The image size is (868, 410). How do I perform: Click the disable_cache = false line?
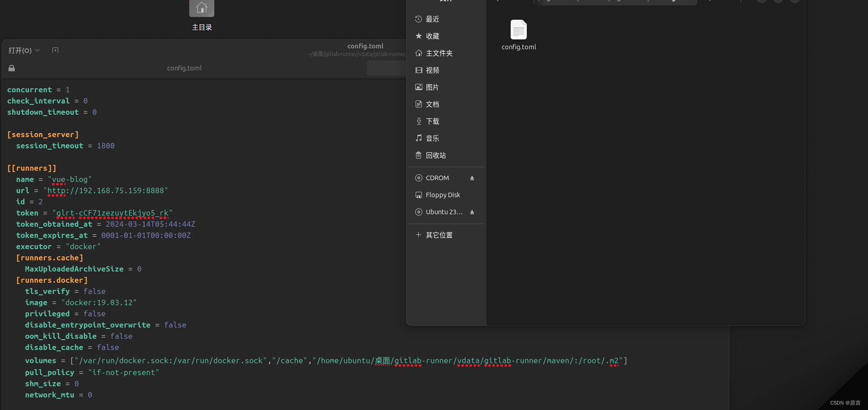pyautogui.click(x=72, y=347)
